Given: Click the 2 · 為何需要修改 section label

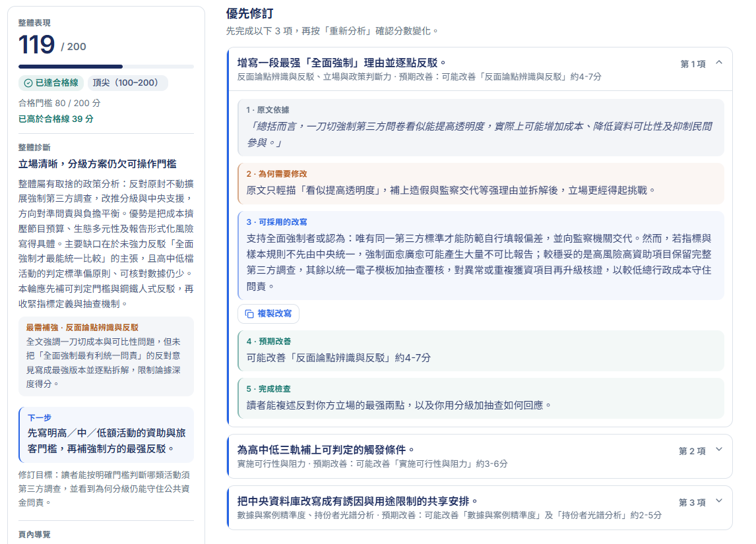Looking at the screenshot, I should tap(277, 174).
